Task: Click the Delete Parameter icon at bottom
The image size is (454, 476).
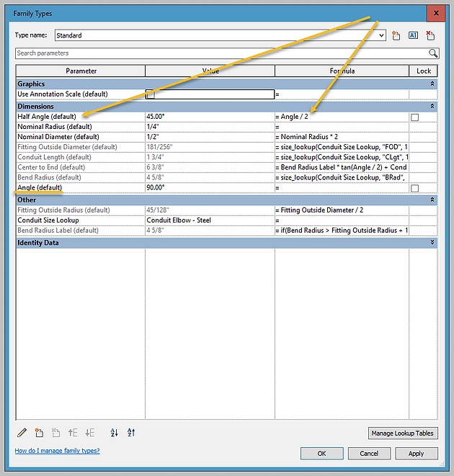Action: (x=55, y=433)
